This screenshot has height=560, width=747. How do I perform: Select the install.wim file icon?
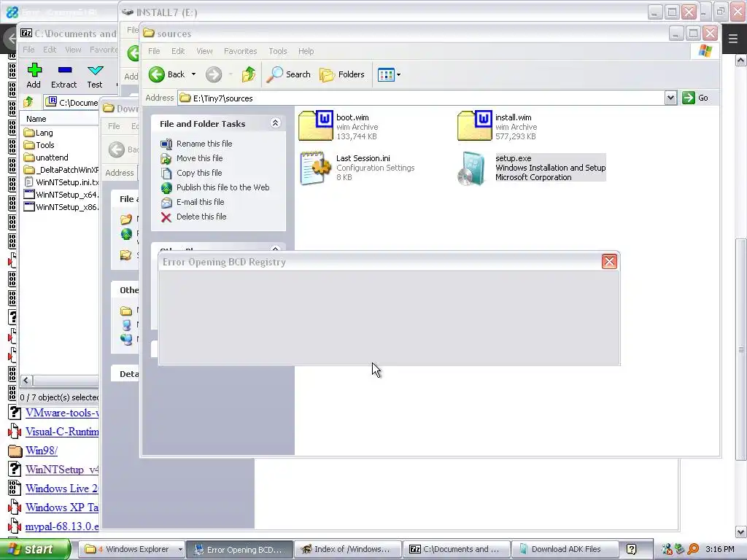(474, 125)
